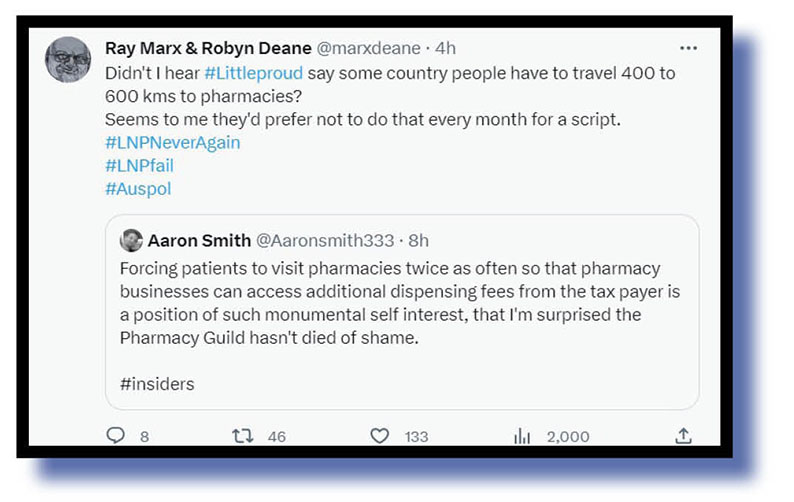Image resolution: width=794 pixels, height=502 pixels.
Task: Open the #LNPNeverAgain hashtag
Action: 172,142
